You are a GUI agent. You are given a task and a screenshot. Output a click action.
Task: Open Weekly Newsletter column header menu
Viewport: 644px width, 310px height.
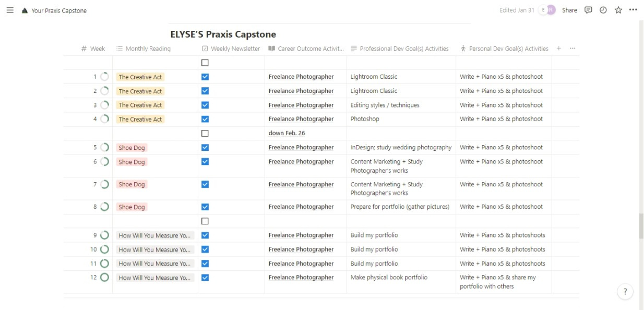pyautogui.click(x=231, y=49)
